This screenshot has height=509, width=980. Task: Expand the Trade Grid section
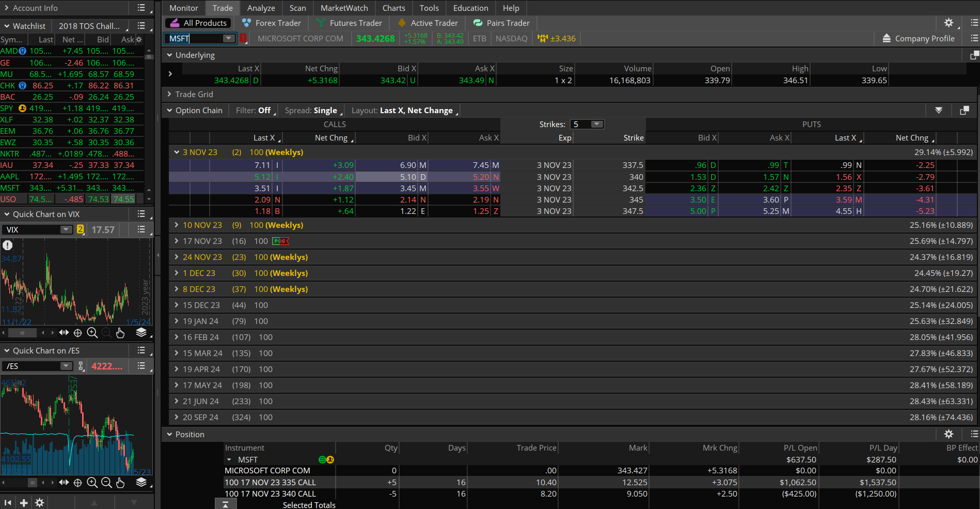click(169, 94)
